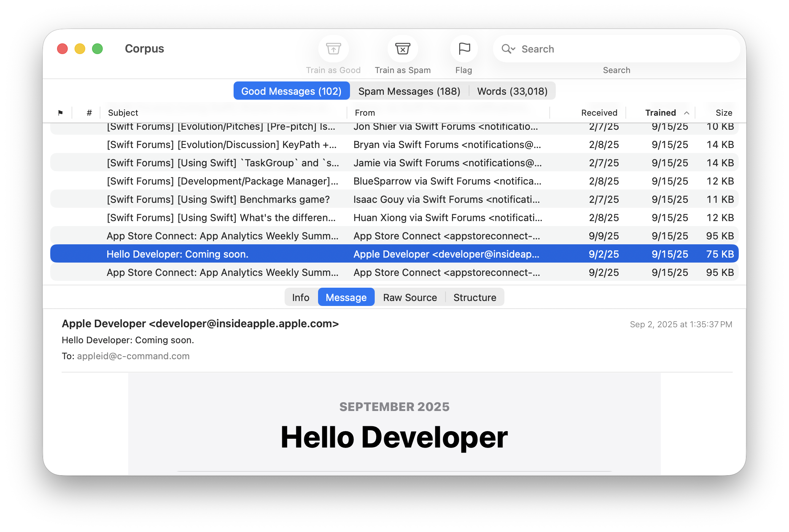This screenshot has height=532, width=789.
Task: Switch to Spam Messages tab
Action: 409,91
